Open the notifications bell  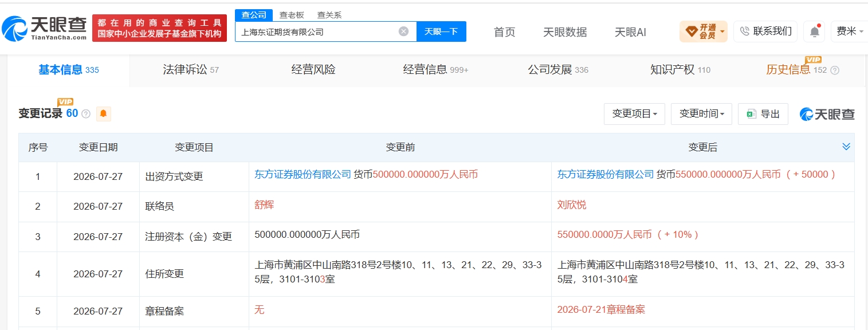click(x=814, y=32)
